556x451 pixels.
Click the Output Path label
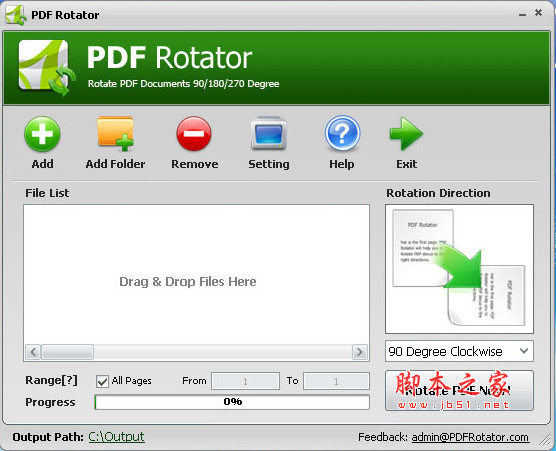click(48, 437)
